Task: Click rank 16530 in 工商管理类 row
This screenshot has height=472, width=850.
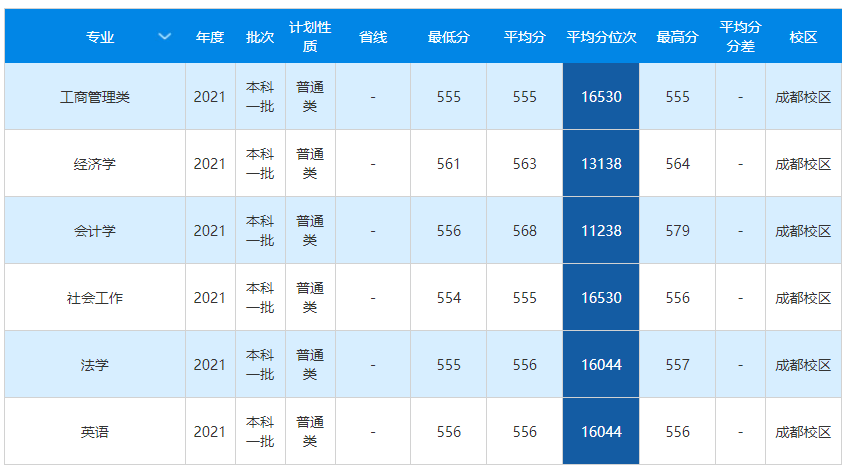Action: pos(601,97)
